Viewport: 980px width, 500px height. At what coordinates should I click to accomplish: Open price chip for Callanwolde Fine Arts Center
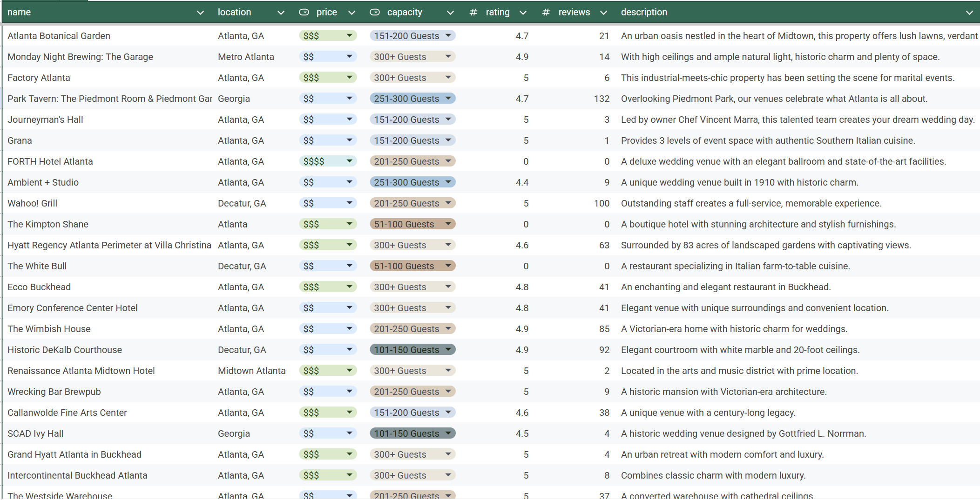(x=328, y=413)
